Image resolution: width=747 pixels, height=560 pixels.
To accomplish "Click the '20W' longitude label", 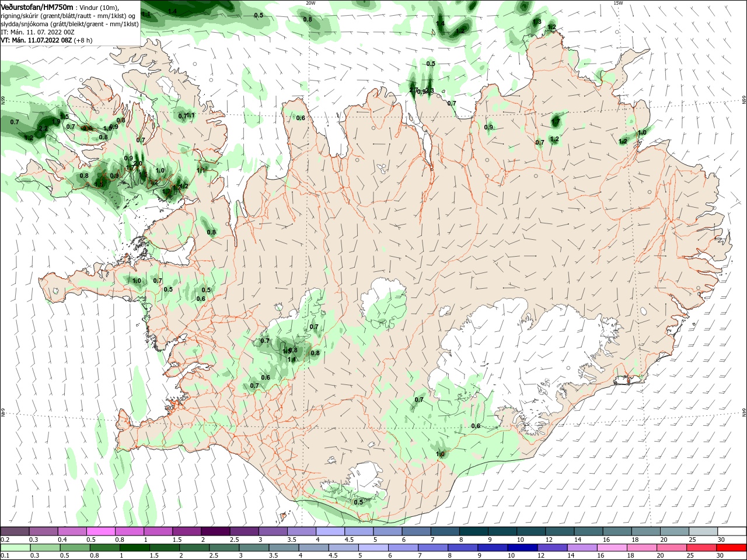I will pos(310,3).
